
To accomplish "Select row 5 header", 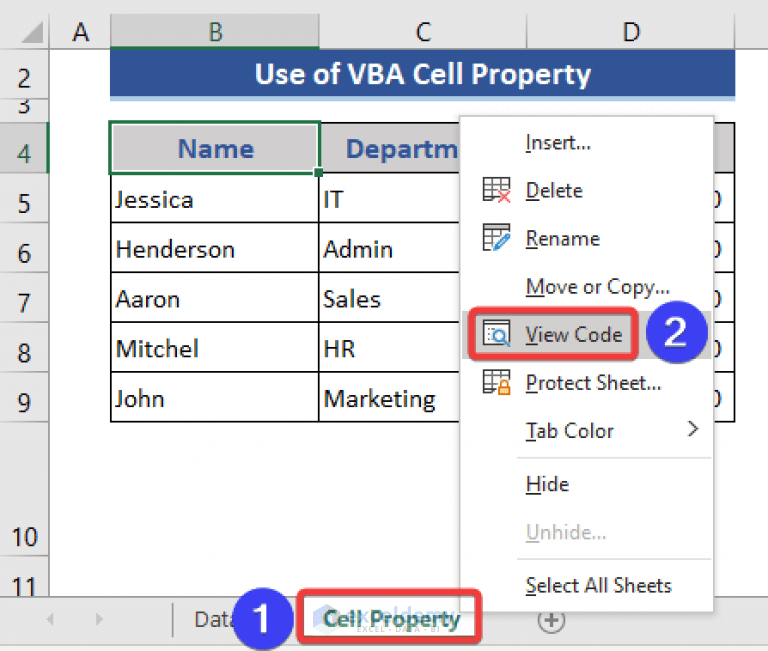I will coord(24,199).
